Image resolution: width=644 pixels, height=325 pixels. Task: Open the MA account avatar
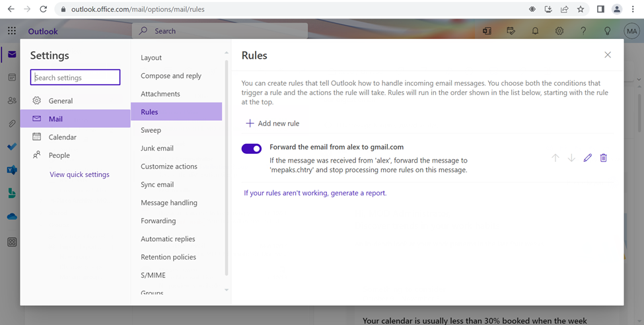pyautogui.click(x=631, y=31)
